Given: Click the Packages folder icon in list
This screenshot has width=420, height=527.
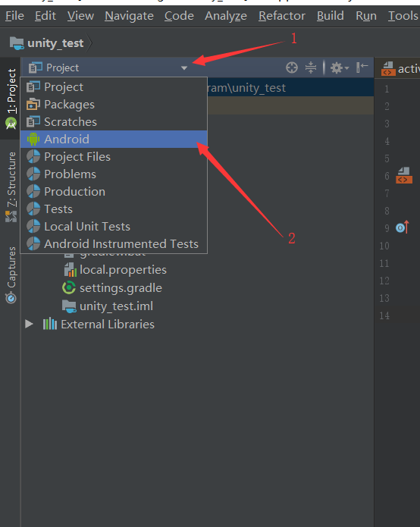Looking at the screenshot, I should click(x=33, y=104).
